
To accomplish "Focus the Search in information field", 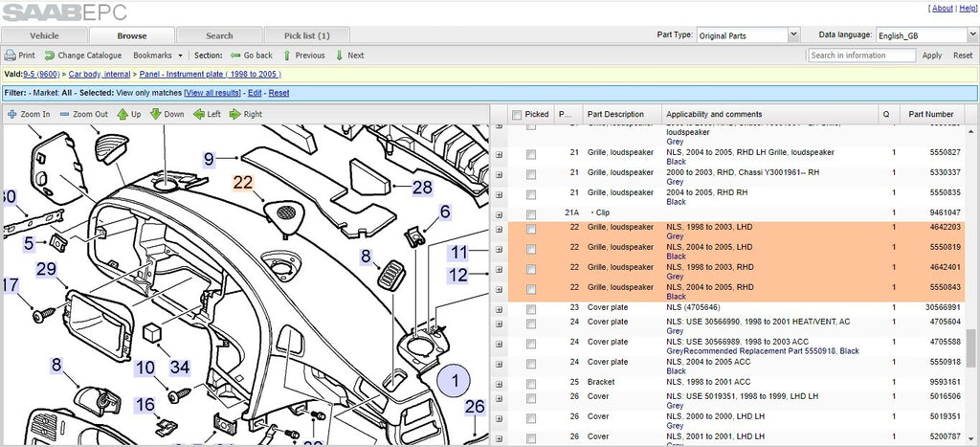I will (x=862, y=56).
